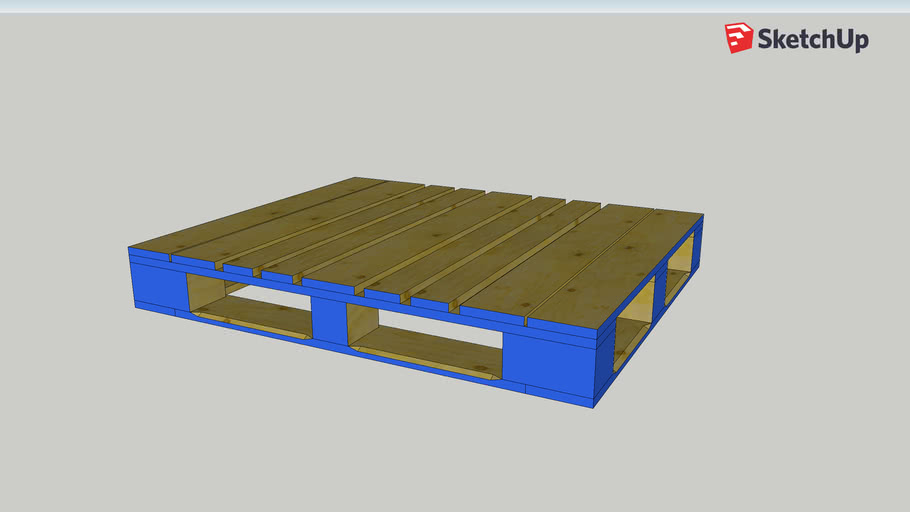Click the light blue strip at the top
Viewport: 910px width, 512px height.
click(x=455, y=6)
